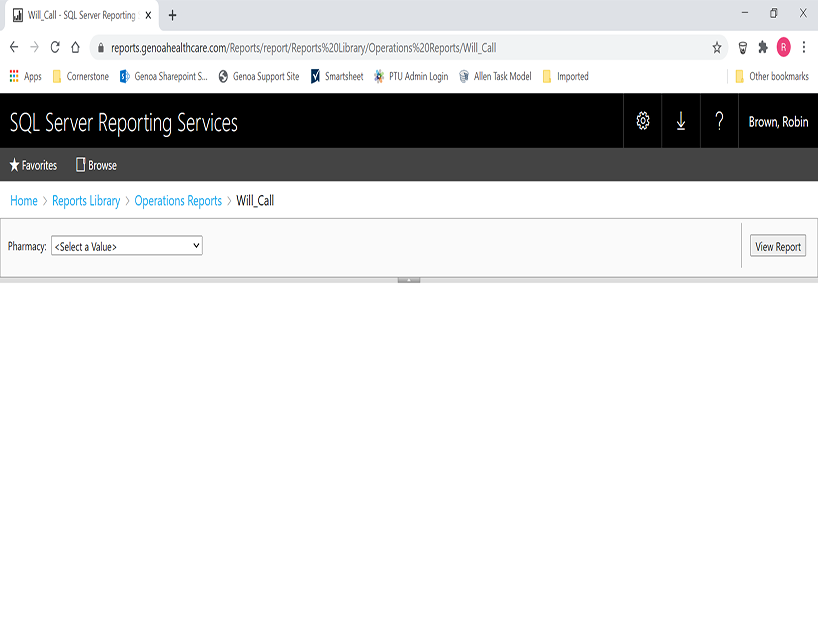Open the Browse menu item
This screenshot has width=818, height=618.
[96, 165]
